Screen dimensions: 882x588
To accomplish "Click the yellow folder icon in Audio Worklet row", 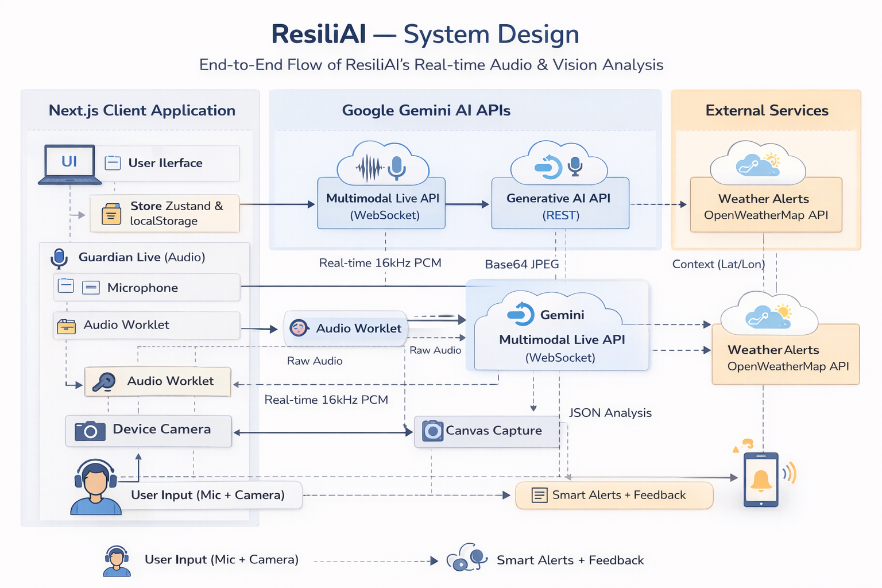I will pos(66,326).
